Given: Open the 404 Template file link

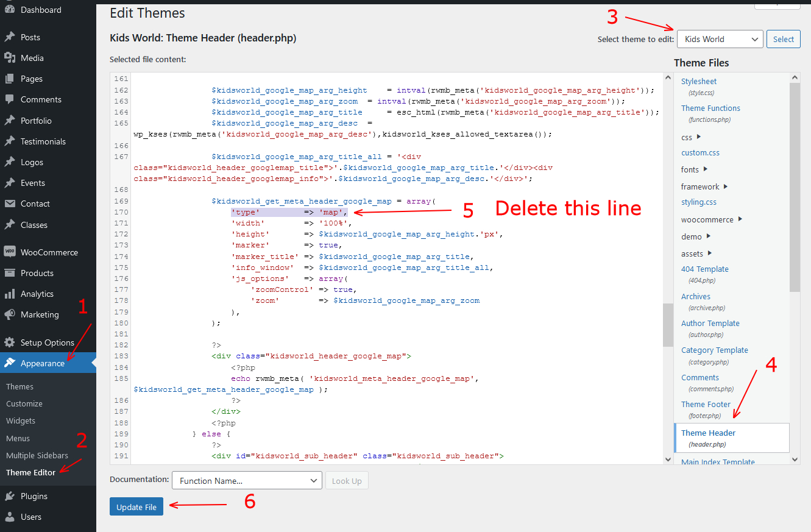Looking at the screenshot, I should point(705,269).
